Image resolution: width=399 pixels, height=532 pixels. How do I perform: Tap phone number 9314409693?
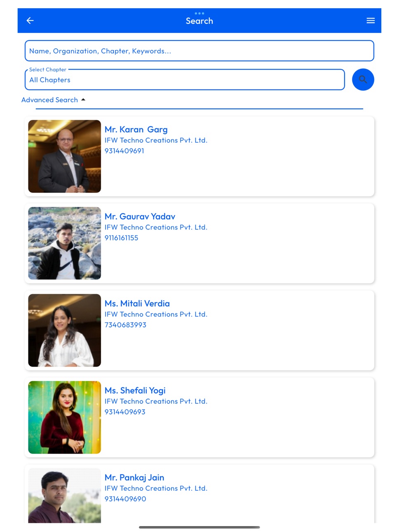coord(125,412)
